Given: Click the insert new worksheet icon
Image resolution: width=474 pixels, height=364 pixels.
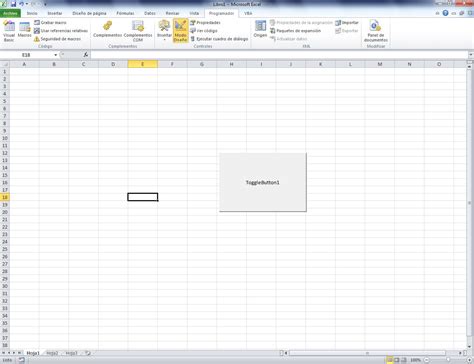Looking at the screenshot, I should point(87,353).
